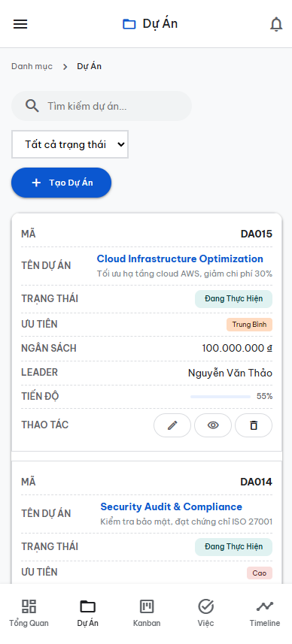
Task: Open notifications bell
Action: [276, 24]
